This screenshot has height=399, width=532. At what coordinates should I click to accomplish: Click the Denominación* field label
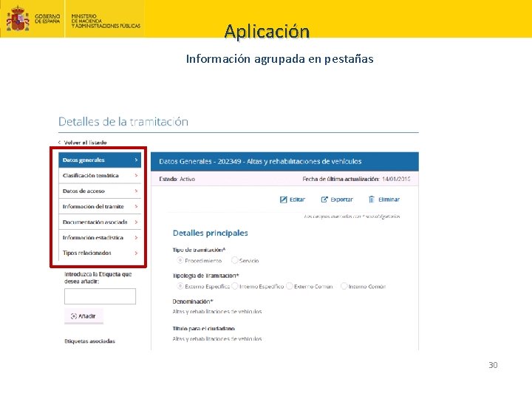(x=193, y=301)
